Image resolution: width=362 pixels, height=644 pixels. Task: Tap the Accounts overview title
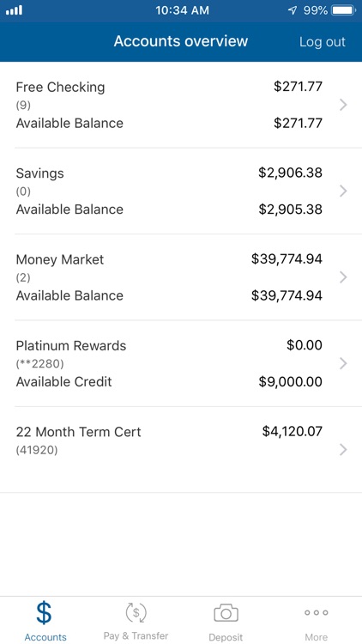(x=181, y=41)
